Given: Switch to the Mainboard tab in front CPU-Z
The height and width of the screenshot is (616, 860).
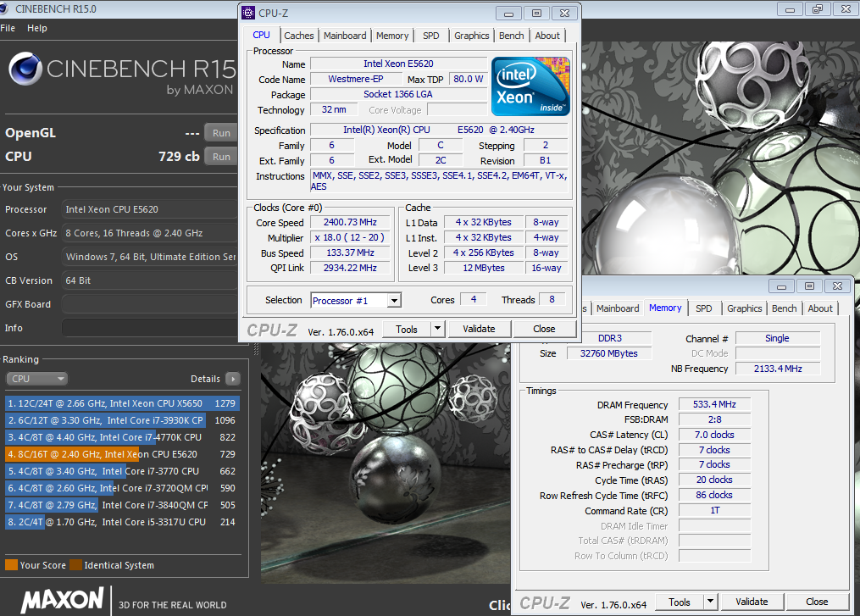Looking at the screenshot, I should [x=345, y=36].
